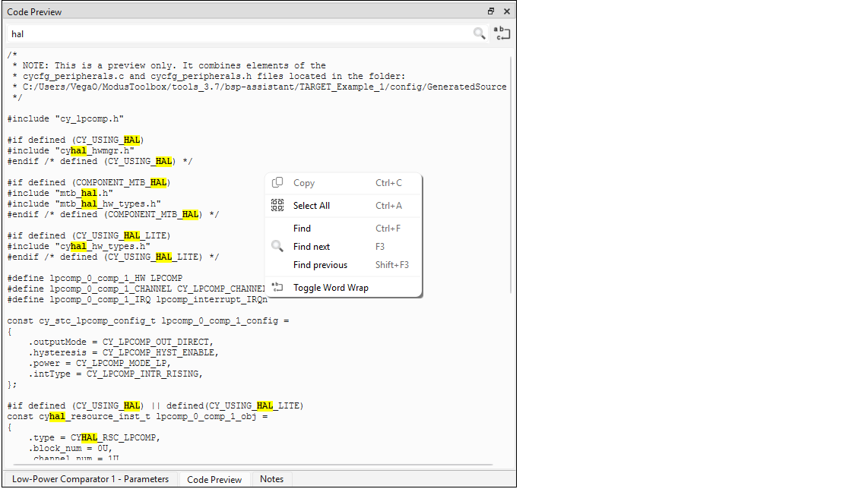The width and height of the screenshot is (868, 489).
Task: Click the '#include "cy_lpcomp.h"' code line
Action: coord(65,118)
